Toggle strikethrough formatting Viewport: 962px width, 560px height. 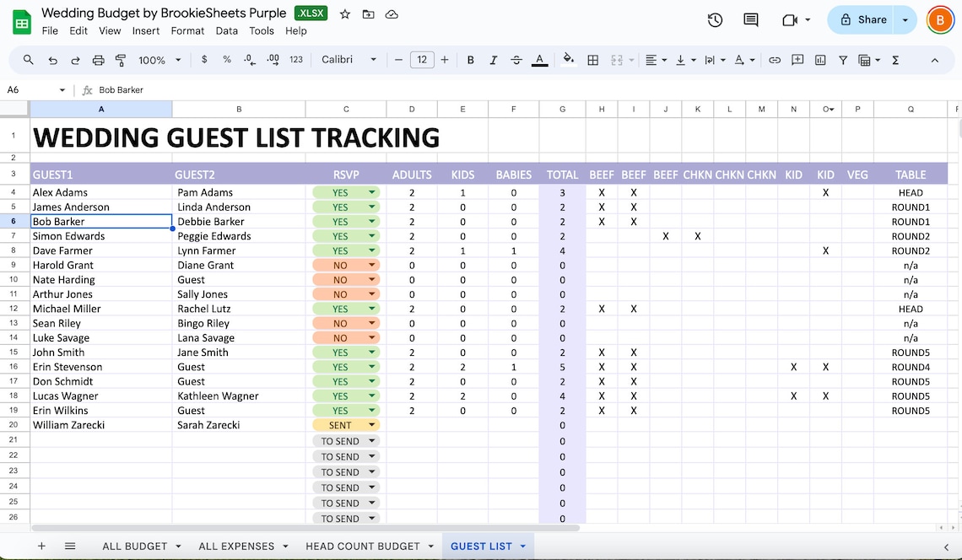(516, 60)
